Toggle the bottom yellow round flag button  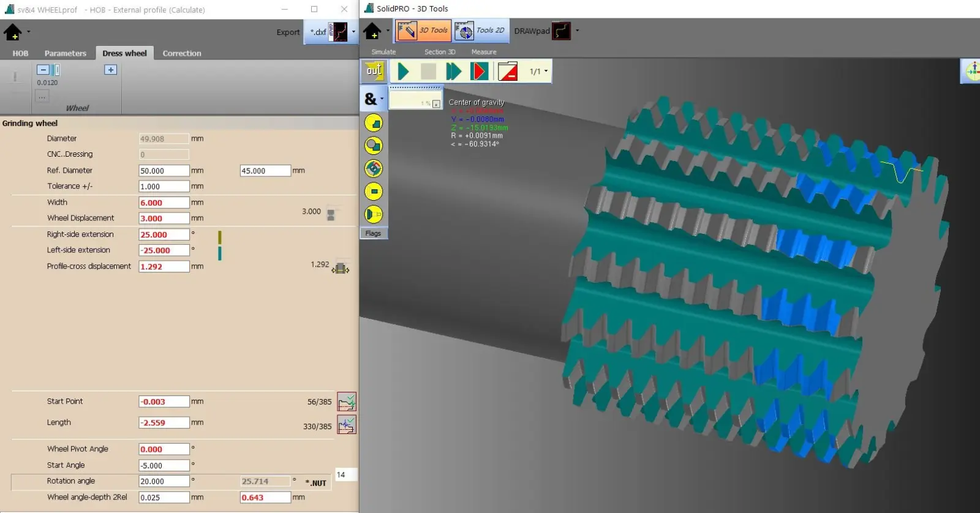374,214
